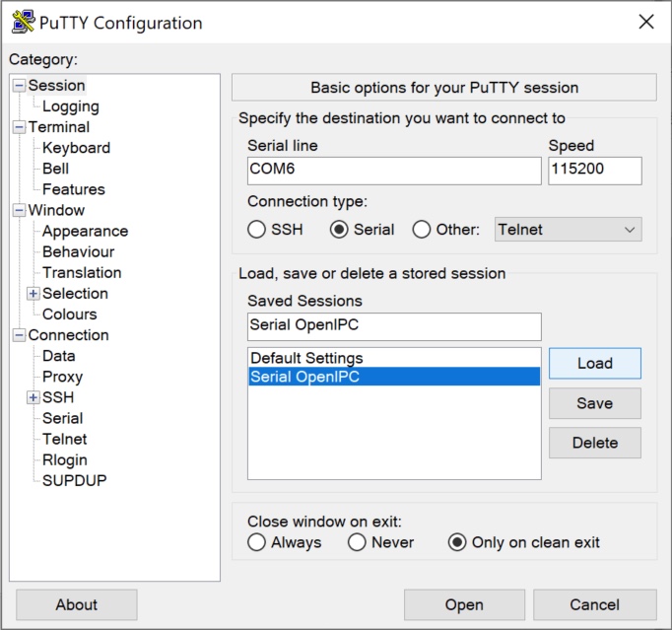Select the SSH connection type radio
672x630 pixels.
256,230
